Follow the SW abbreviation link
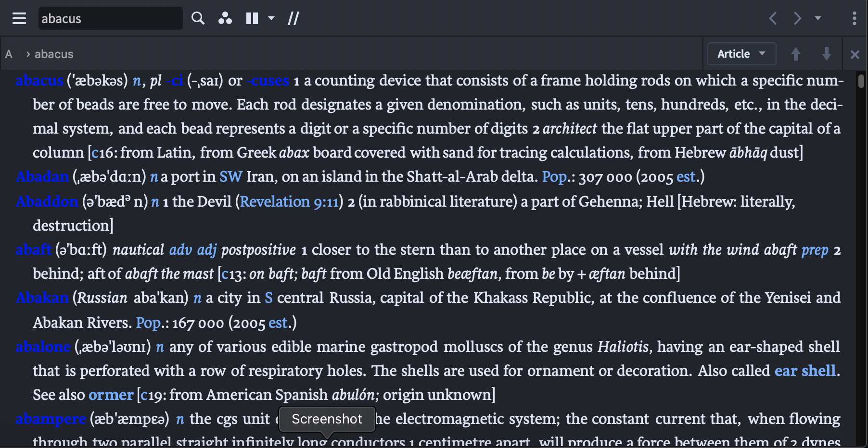The image size is (868, 448). 231,177
